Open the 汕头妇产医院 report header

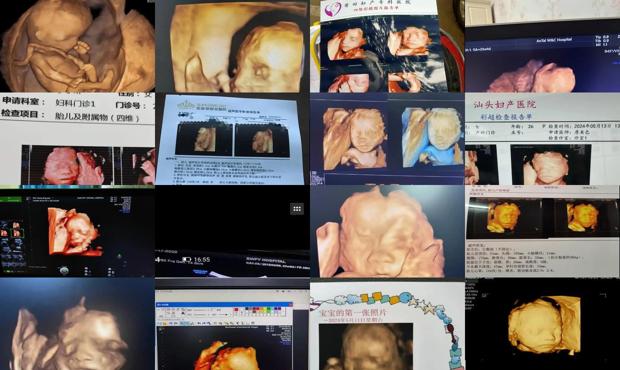click(x=505, y=104)
